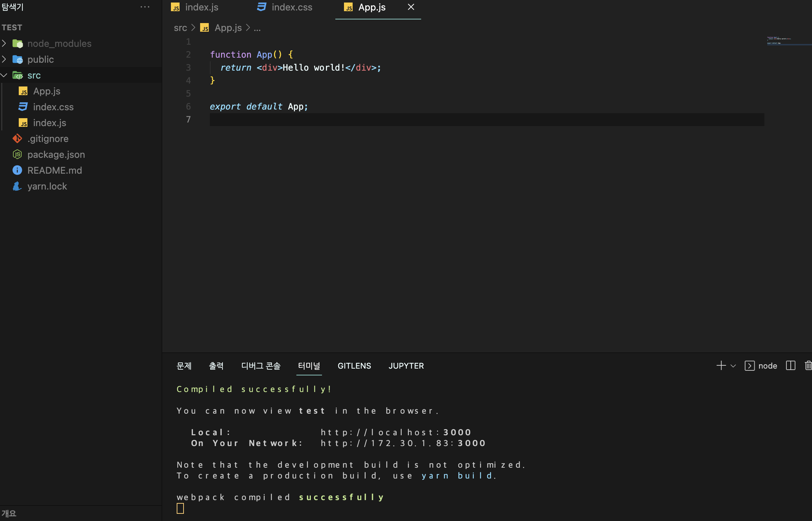Switch to the GITLENS panel tab

(354, 366)
